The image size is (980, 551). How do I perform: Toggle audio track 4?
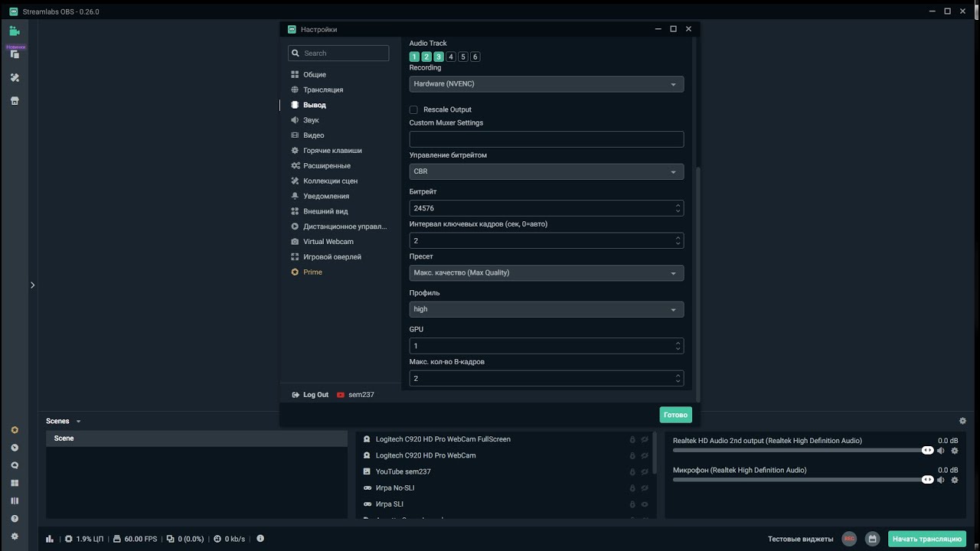click(451, 57)
